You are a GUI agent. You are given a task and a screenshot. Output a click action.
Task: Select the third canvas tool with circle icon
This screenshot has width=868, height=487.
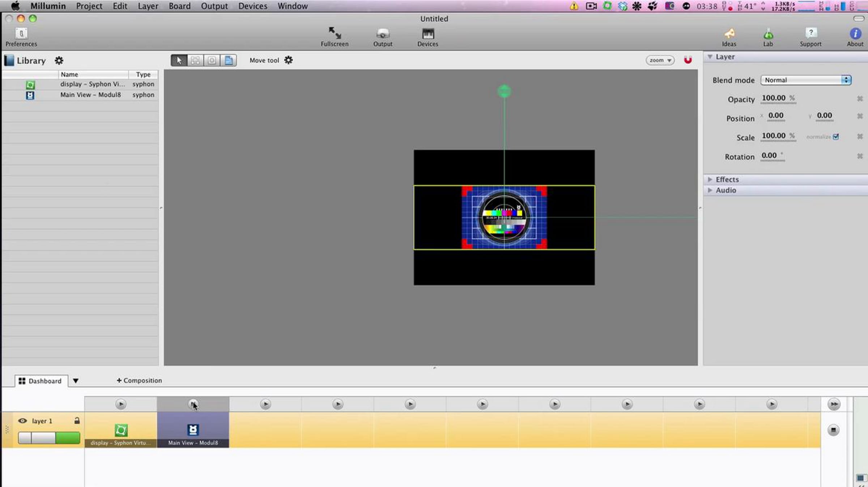click(x=212, y=60)
